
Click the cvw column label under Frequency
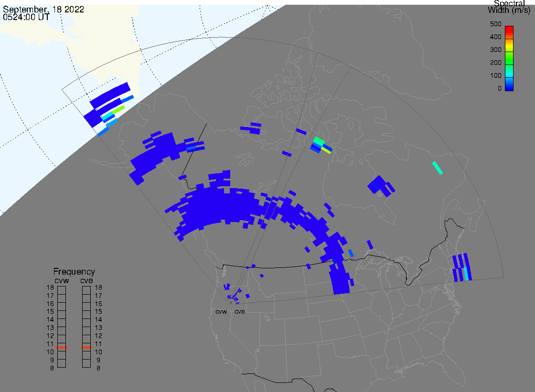click(62, 280)
